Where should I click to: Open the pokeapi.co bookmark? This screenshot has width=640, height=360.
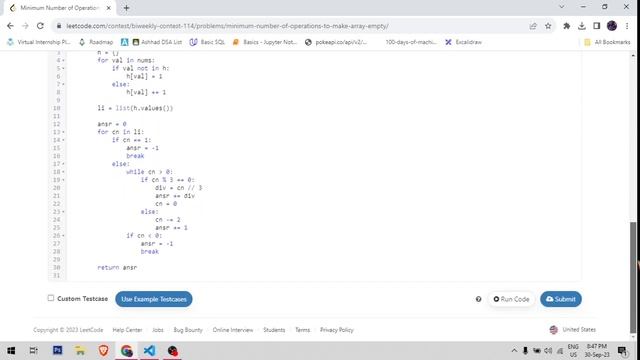(336, 42)
